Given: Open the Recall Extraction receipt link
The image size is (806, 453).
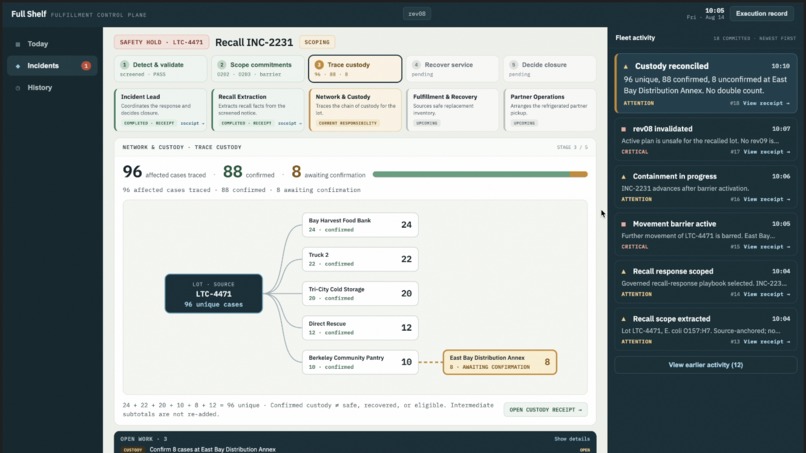Looking at the screenshot, I should tap(290, 123).
